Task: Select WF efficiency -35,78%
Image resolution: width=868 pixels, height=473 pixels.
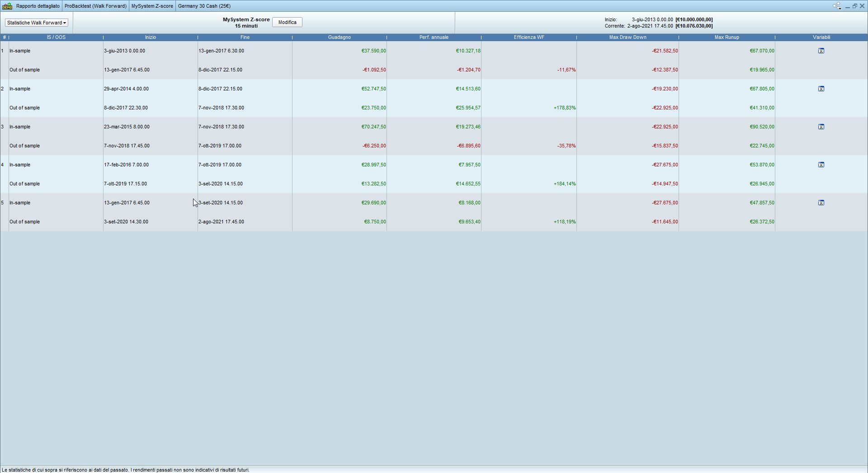Action: click(x=566, y=146)
